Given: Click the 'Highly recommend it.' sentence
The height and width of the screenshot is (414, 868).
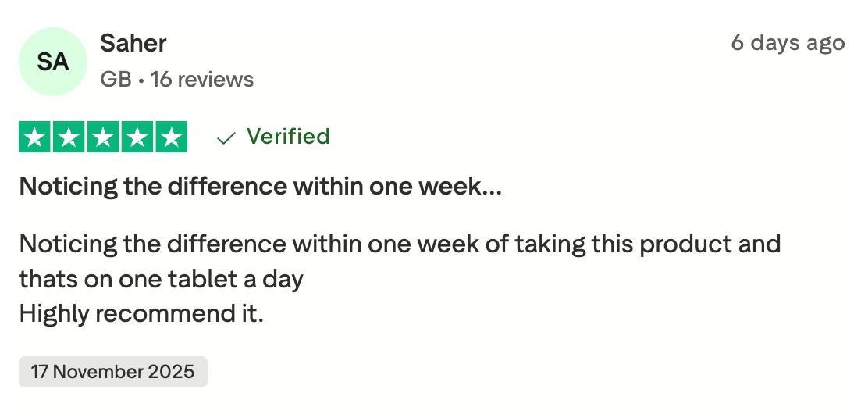Looking at the screenshot, I should point(141,314).
